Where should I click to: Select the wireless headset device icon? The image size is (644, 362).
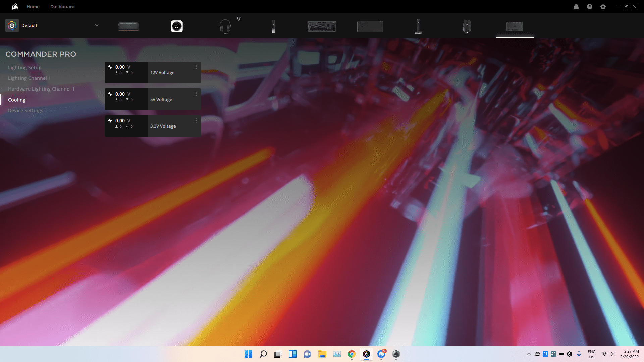[225, 26]
